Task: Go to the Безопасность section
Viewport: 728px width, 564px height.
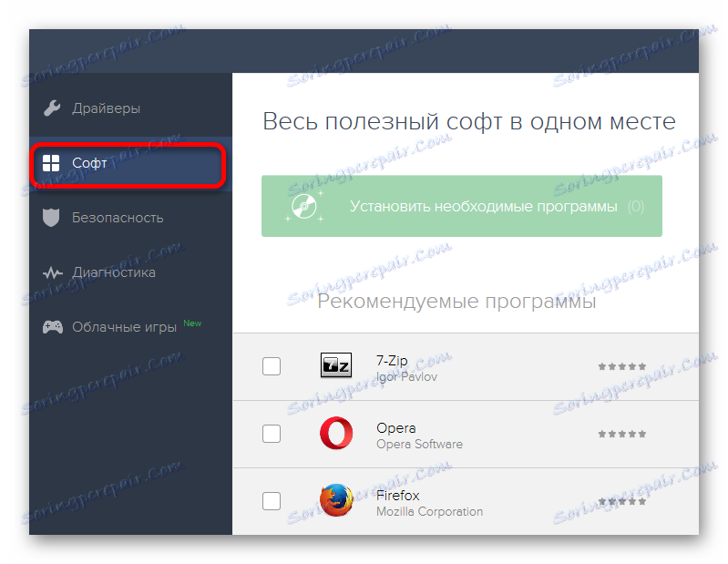Action: (x=130, y=218)
